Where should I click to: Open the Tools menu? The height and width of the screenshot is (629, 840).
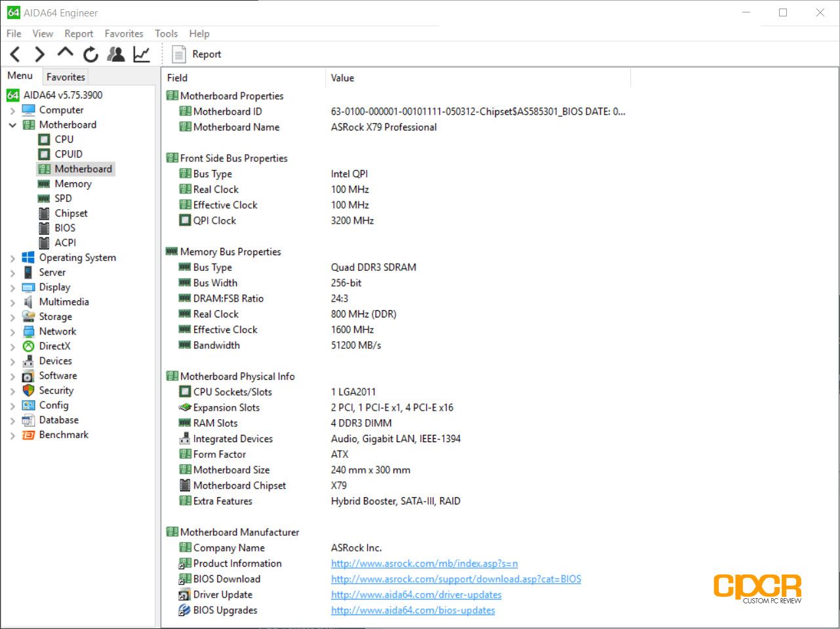[166, 33]
